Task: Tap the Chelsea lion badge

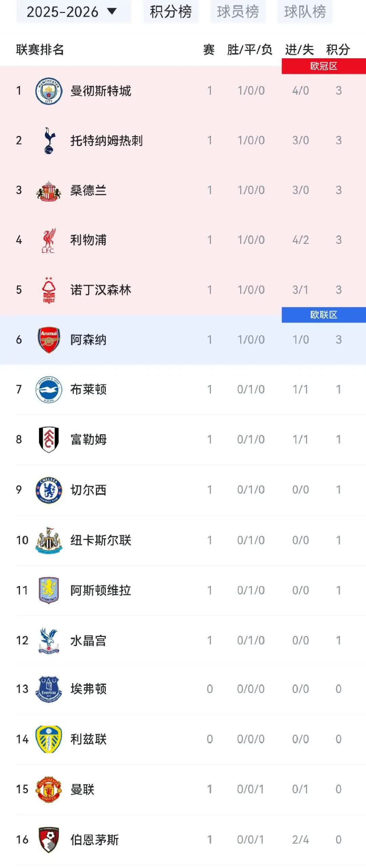Action: coord(49,490)
